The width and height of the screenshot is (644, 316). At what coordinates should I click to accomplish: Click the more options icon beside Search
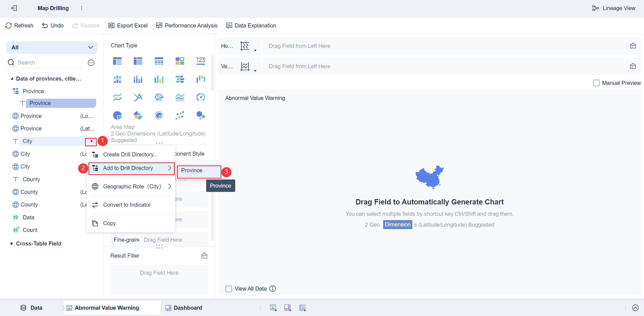[91, 63]
